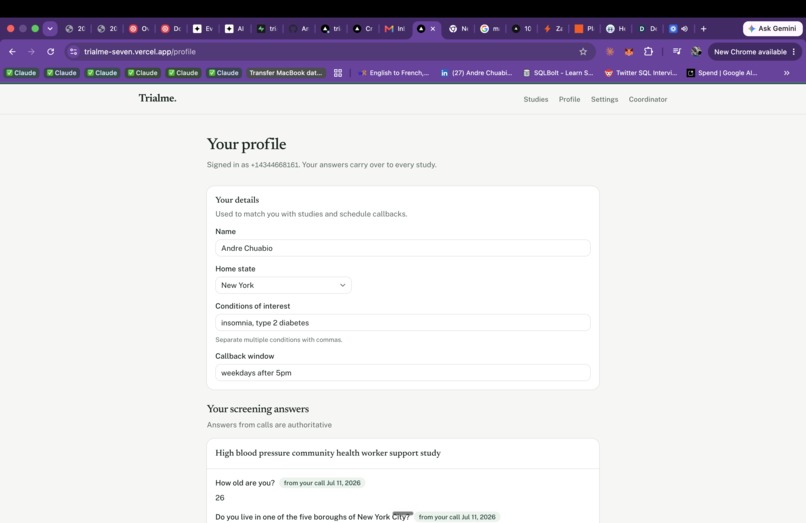Open Settings in the site navigation

[604, 99]
